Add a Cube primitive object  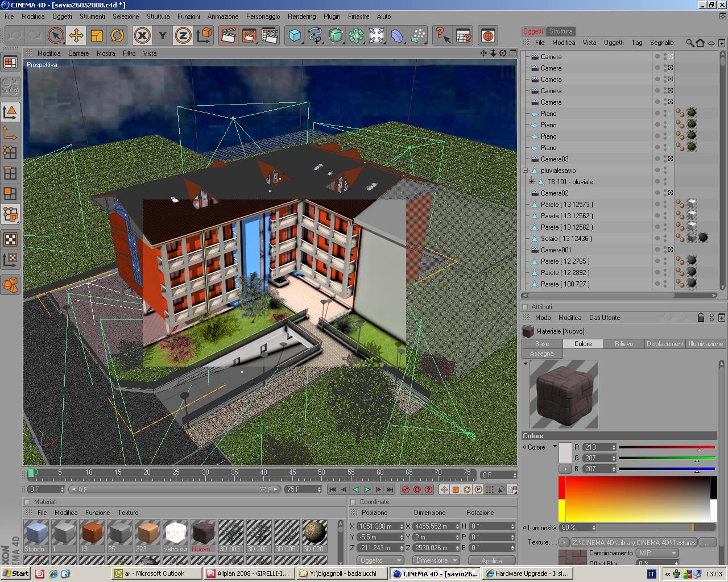(x=295, y=36)
